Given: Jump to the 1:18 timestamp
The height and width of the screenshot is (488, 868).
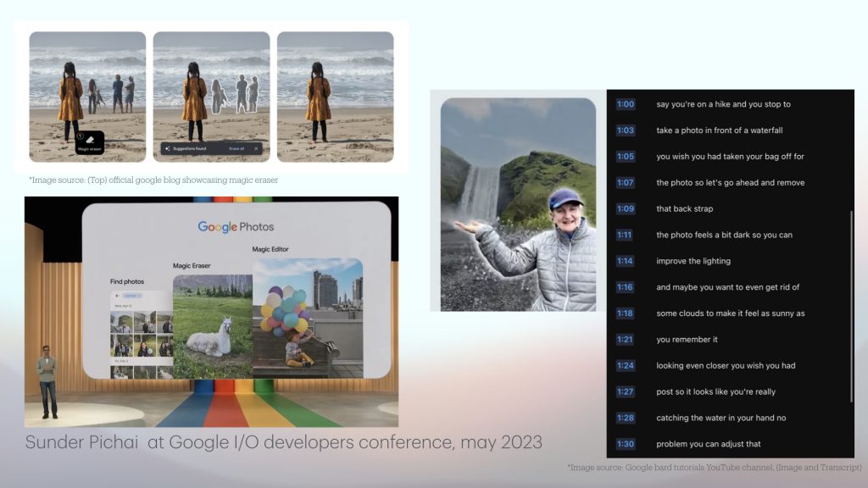Looking at the screenshot, I should click(x=626, y=313).
